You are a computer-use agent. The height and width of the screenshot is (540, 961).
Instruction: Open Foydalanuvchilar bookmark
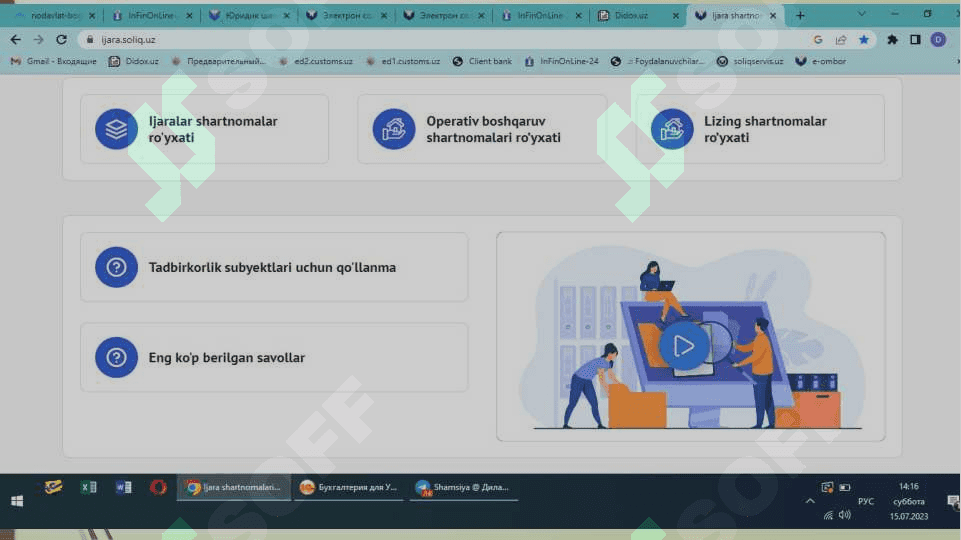pyautogui.click(x=658, y=61)
